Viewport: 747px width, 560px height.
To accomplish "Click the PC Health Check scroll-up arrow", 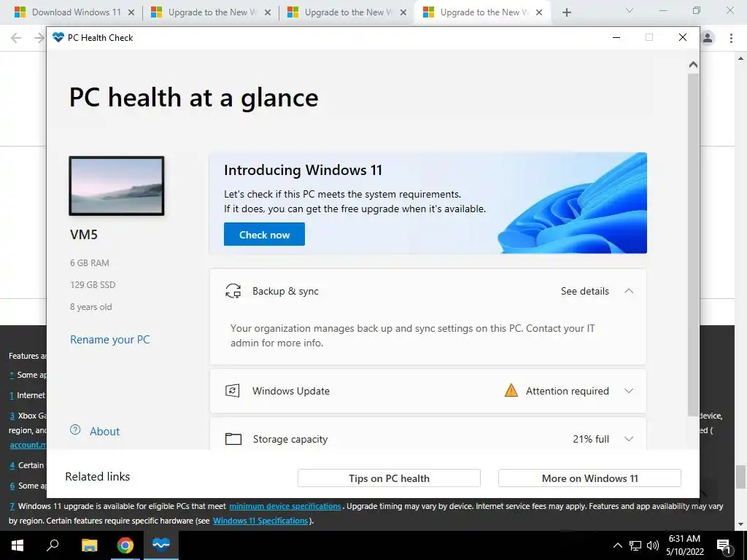I will point(693,64).
